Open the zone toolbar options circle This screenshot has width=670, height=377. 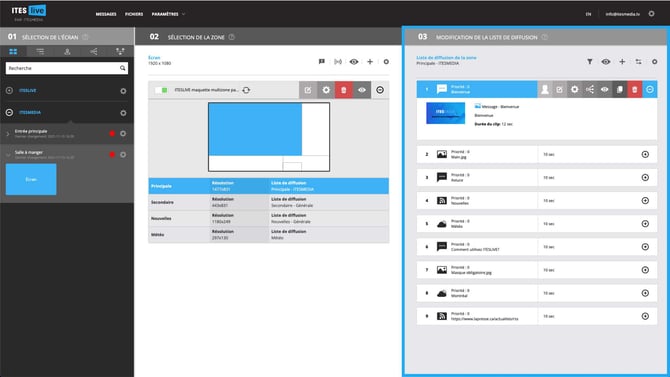pos(386,62)
